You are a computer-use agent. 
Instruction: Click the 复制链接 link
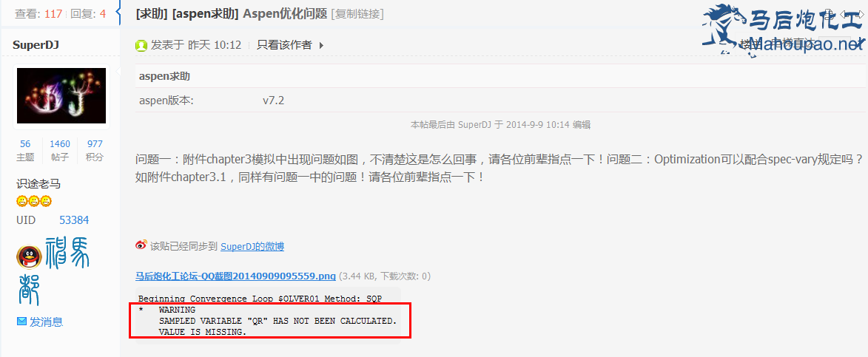point(357,14)
